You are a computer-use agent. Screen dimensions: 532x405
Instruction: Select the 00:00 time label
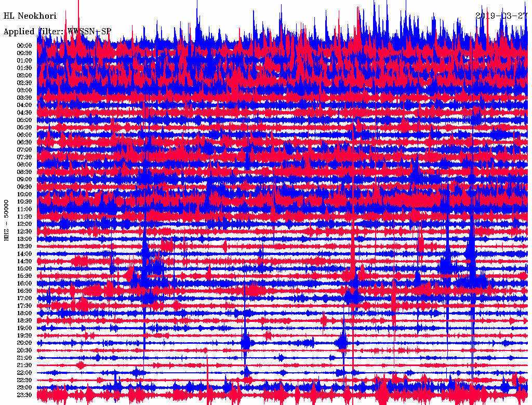pos(24,46)
